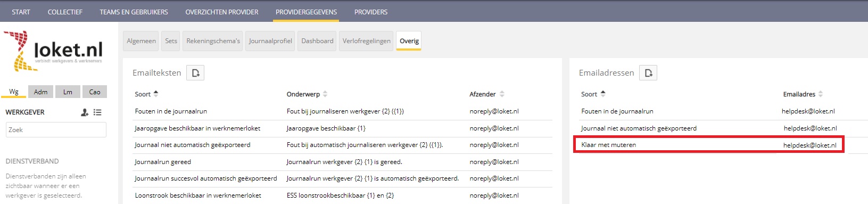Sort Emailteksten by Afzender column
868x204 pixels.
pyautogui.click(x=487, y=94)
